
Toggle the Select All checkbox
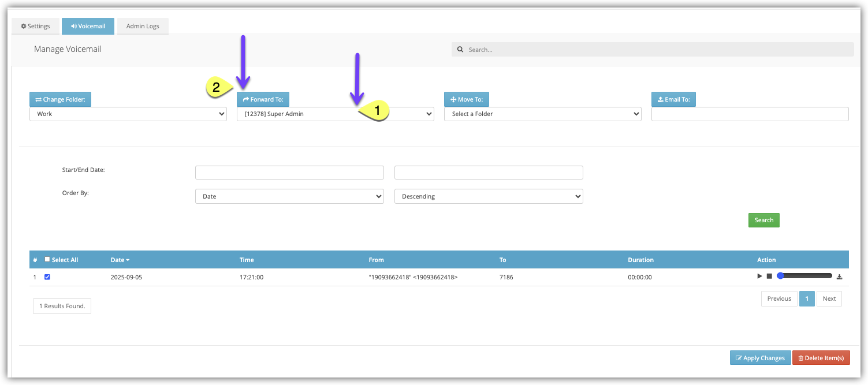point(47,260)
